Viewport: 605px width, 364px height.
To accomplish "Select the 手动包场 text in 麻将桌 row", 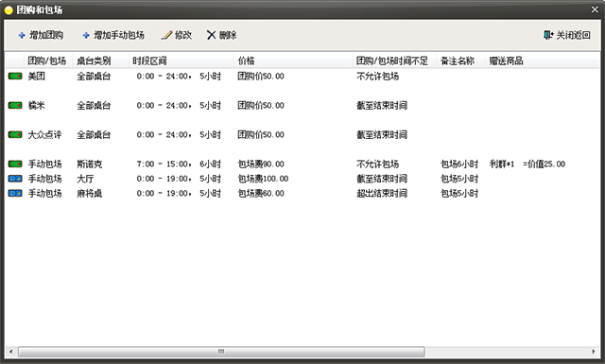I will pyautogui.click(x=45, y=194).
